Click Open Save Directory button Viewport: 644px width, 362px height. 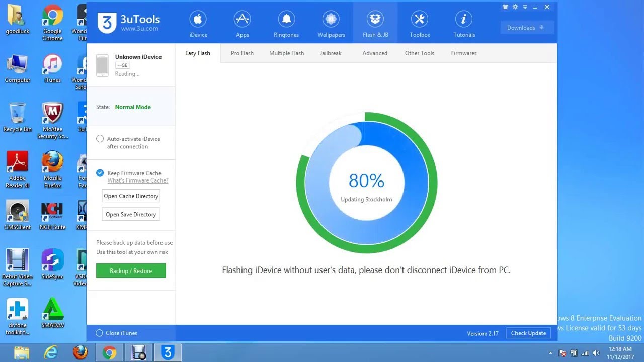tap(131, 214)
